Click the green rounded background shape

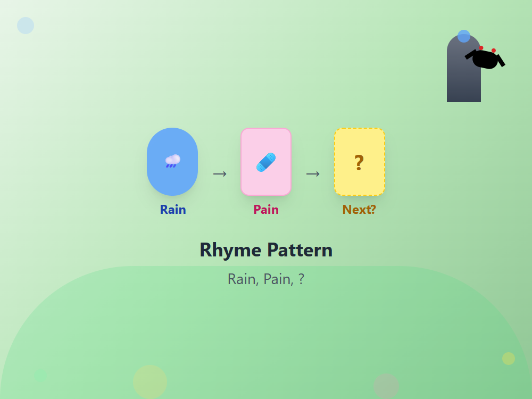point(266,340)
